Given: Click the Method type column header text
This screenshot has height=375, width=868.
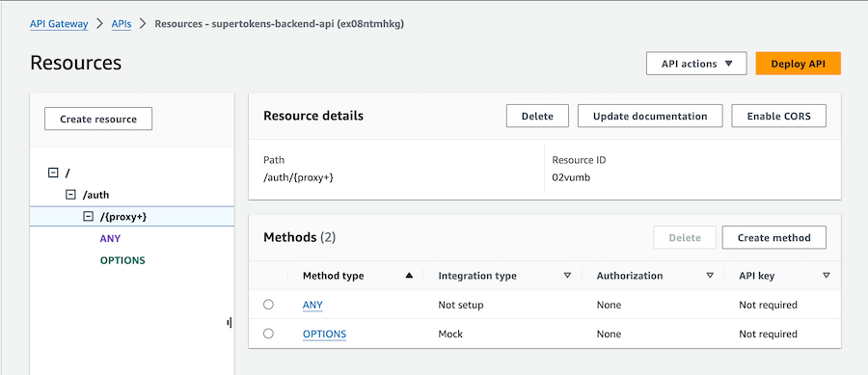Looking at the screenshot, I should (x=334, y=276).
